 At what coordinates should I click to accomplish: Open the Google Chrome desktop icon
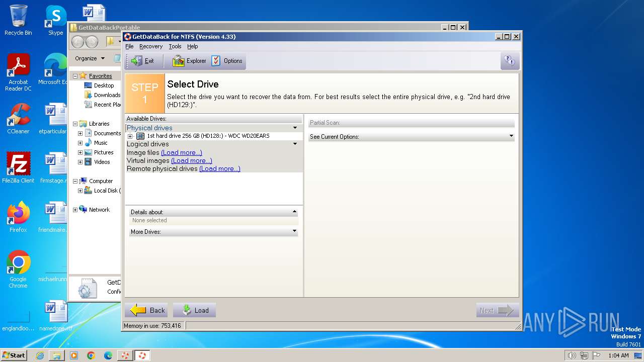pyautogui.click(x=18, y=269)
